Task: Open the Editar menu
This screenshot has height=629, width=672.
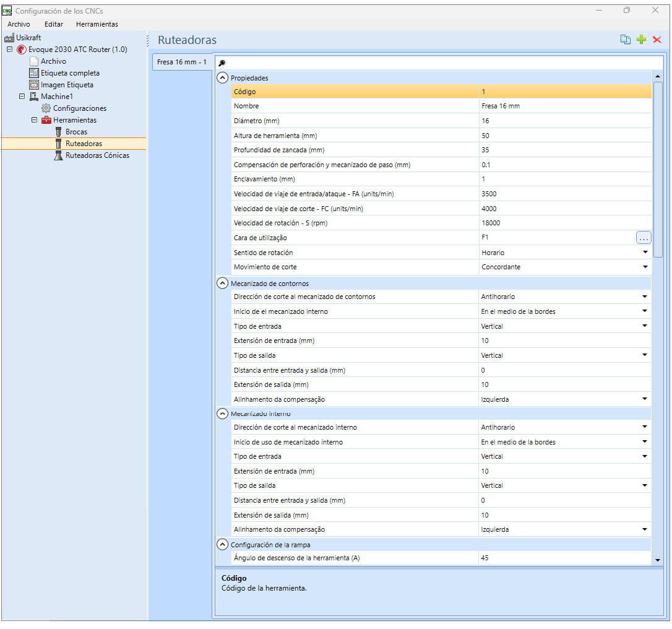Action: point(54,24)
